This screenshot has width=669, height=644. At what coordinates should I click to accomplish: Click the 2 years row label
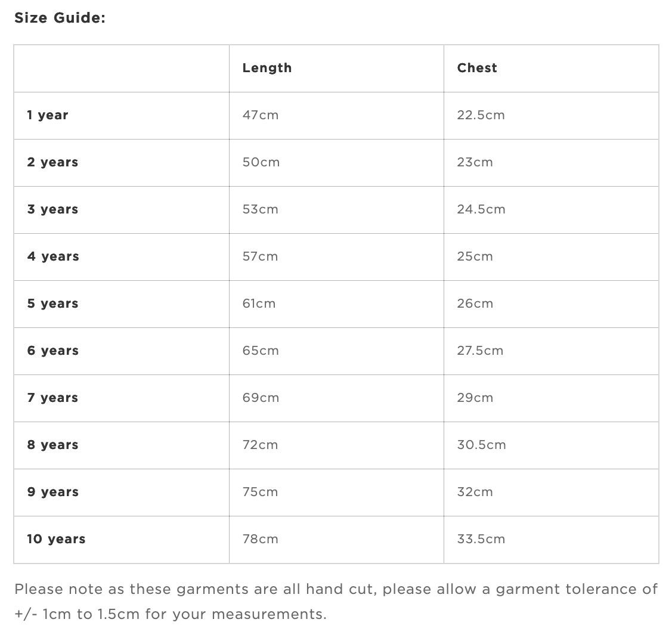[52, 163]
